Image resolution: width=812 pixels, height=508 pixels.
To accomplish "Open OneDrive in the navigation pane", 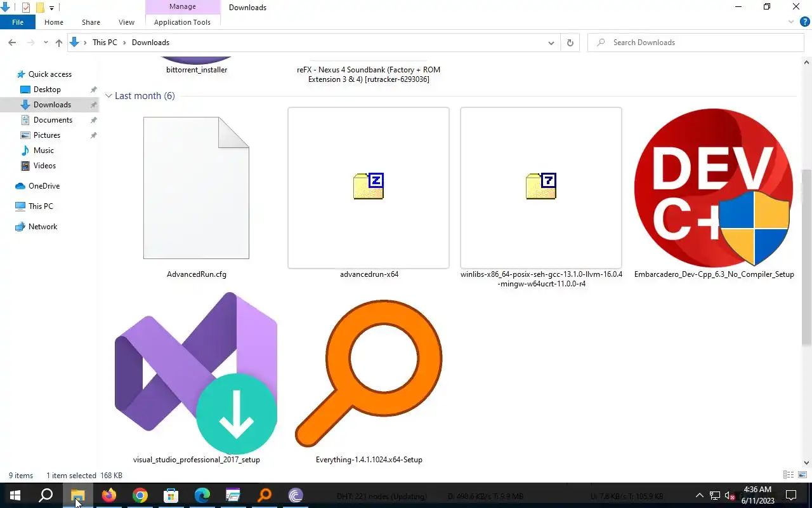I will (x=44, y=186).
